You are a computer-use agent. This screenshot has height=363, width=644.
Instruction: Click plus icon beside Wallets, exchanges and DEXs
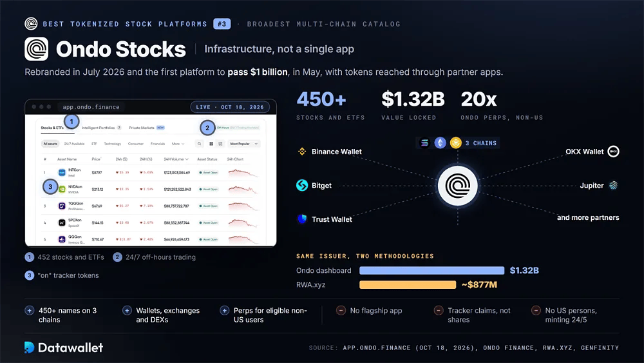[x=127, y=311]
